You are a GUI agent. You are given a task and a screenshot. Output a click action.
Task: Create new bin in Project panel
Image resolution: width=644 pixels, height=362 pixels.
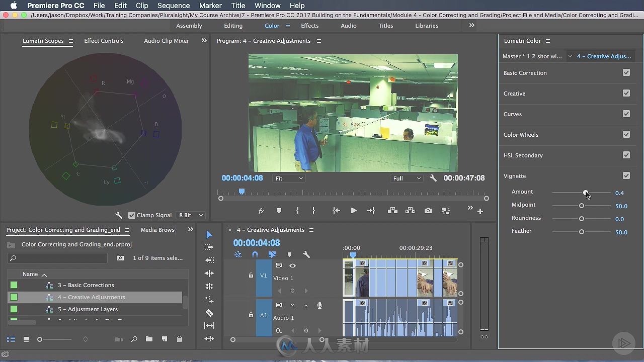click(149, 339)
